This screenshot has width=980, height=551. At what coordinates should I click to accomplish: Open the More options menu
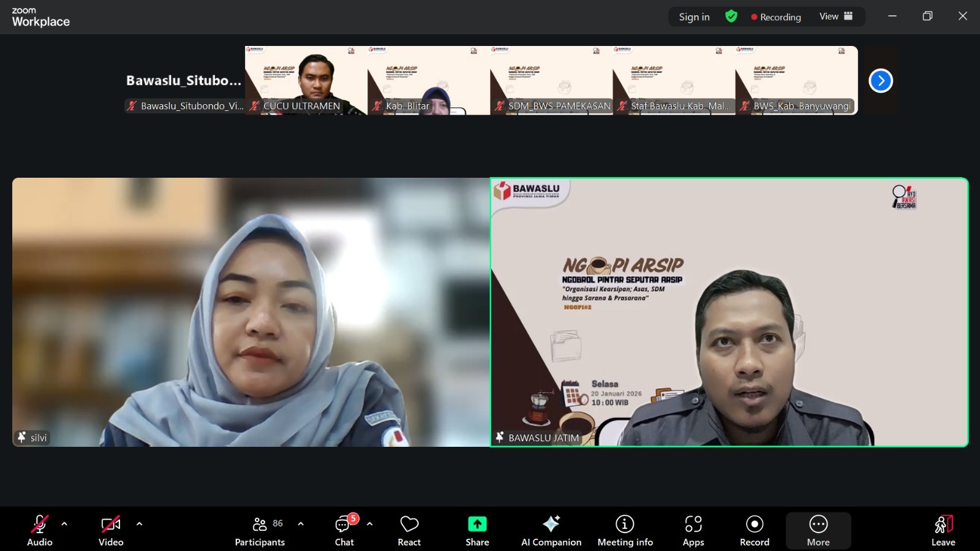pos(818,531)
